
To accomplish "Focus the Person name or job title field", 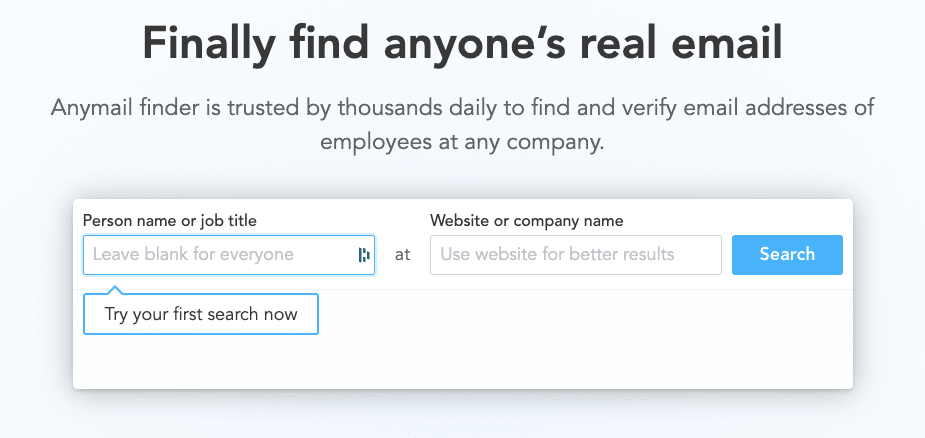I will (229, 255).
